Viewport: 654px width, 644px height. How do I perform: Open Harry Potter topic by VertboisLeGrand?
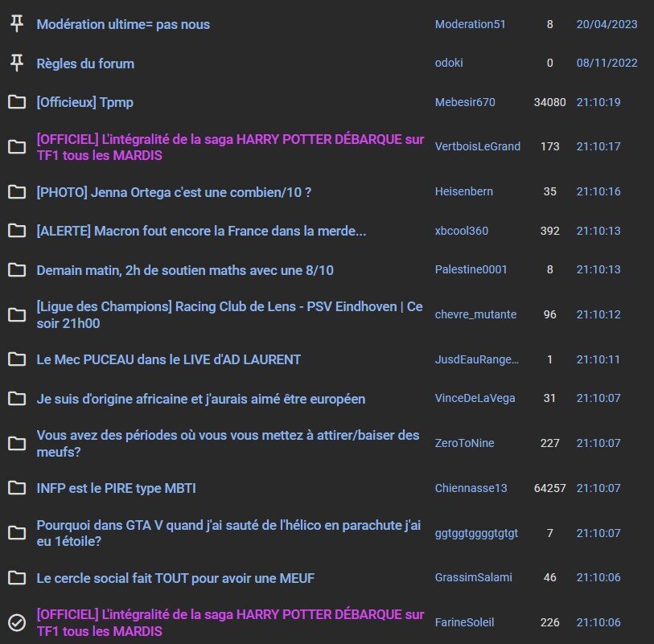(230, 147)
